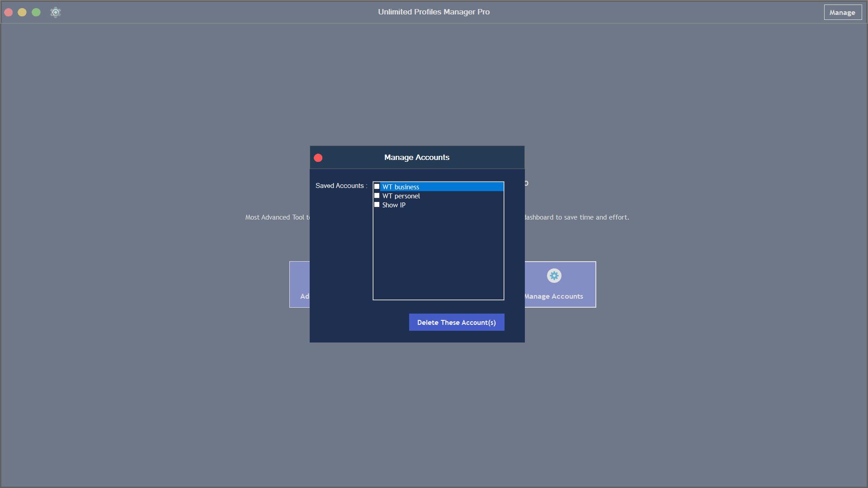Minimize window using the yellow dot
The height and width of the screenshot is (488, 868).
[x=22, y=12]
